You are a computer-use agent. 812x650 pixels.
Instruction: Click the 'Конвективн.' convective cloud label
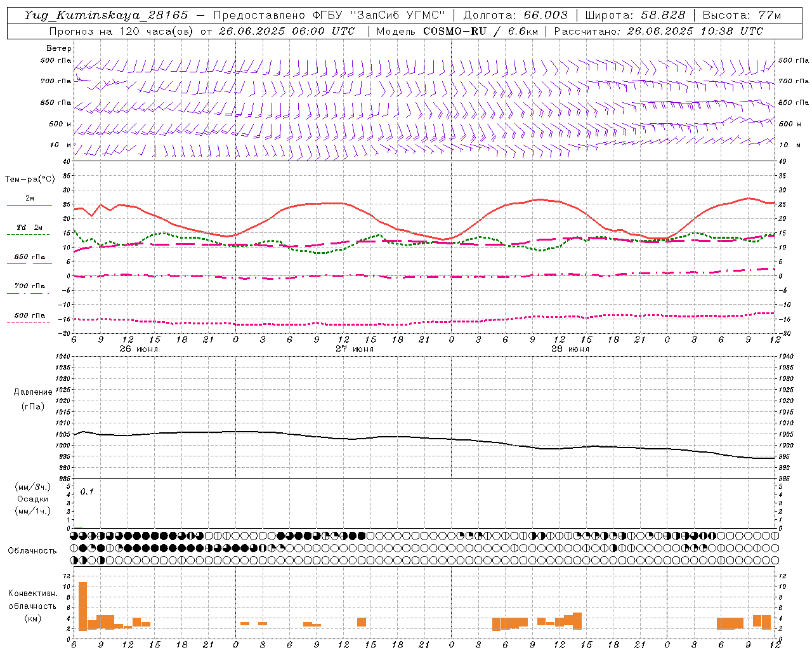tap(32, 594)
